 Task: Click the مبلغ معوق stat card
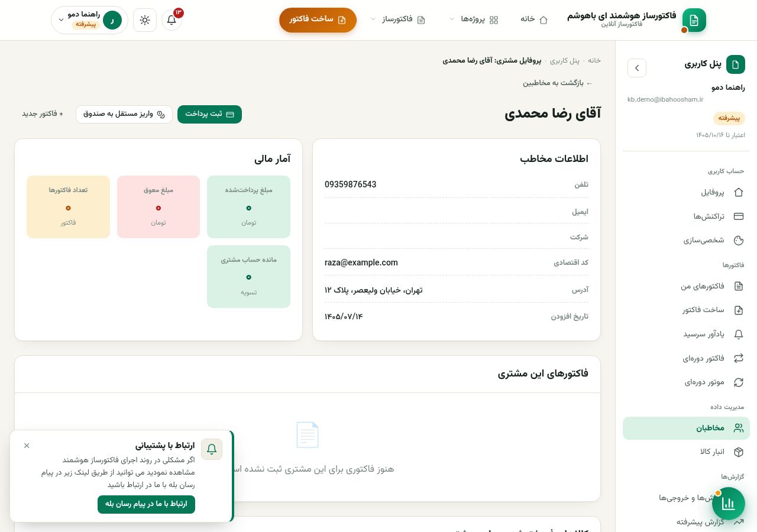coord(158,207)
